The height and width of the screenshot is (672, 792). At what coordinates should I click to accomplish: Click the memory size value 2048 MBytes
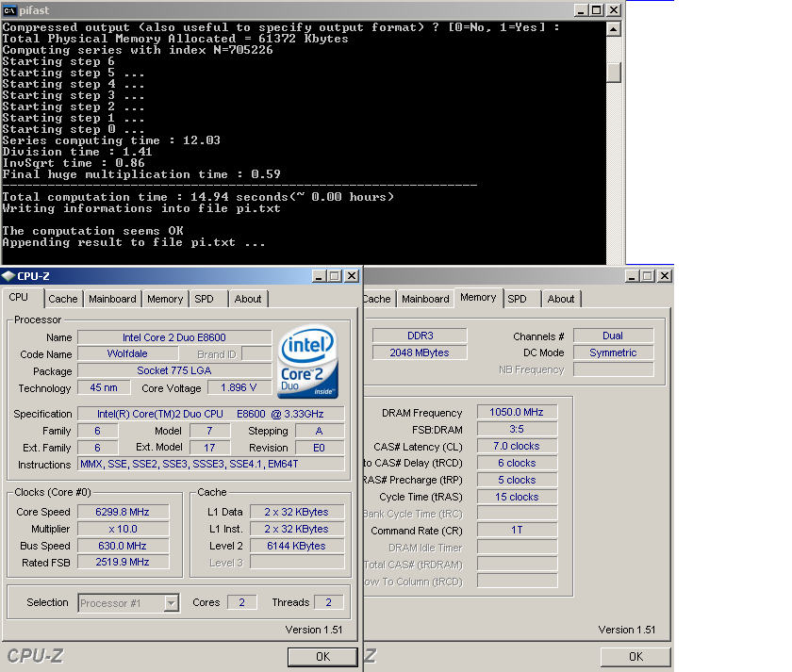421,352
